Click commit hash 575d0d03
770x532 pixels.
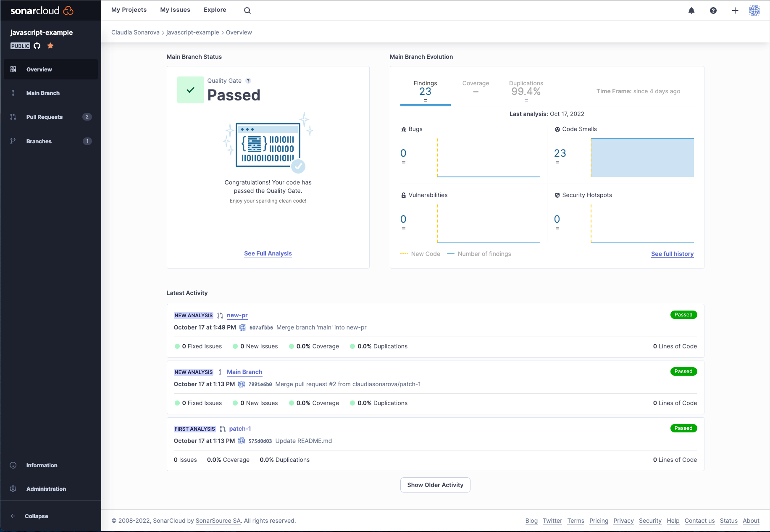coord(260,441)
